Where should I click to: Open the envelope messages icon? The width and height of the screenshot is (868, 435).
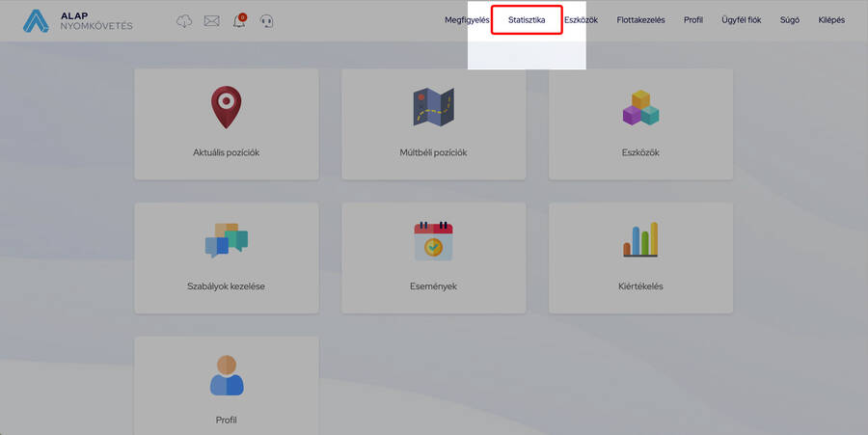click(x=211, y=20)
